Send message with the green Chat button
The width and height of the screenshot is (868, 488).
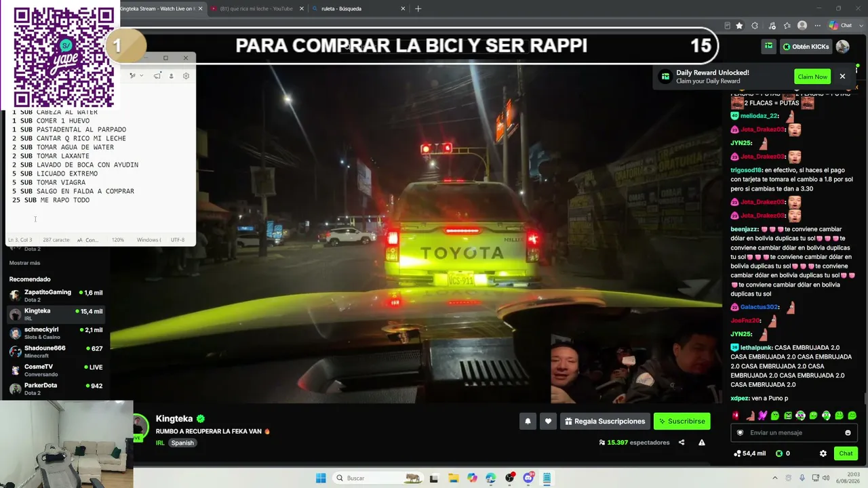point(846,453)
